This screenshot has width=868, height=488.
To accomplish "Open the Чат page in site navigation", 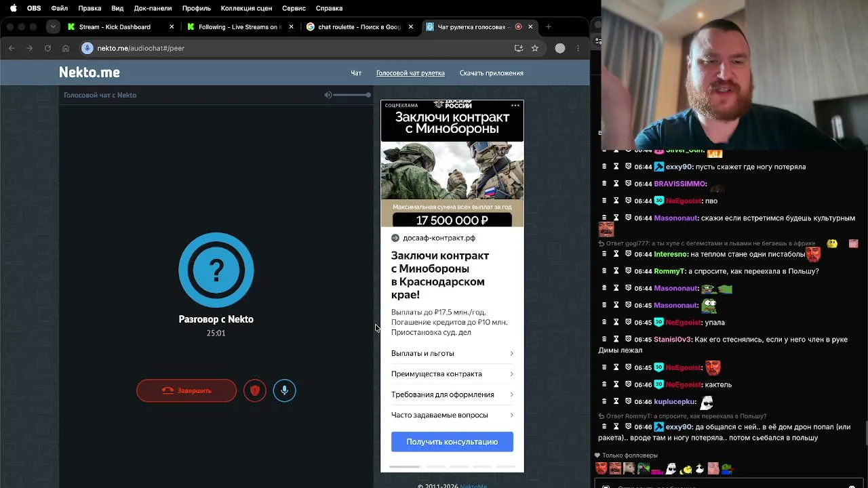I will pyautogui.click(x=356, y=73).
